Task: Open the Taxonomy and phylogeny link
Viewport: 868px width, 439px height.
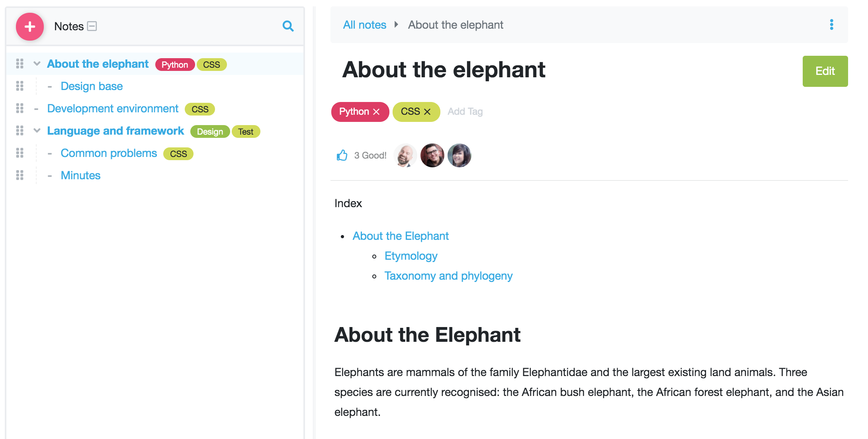Action: [448, 276]
